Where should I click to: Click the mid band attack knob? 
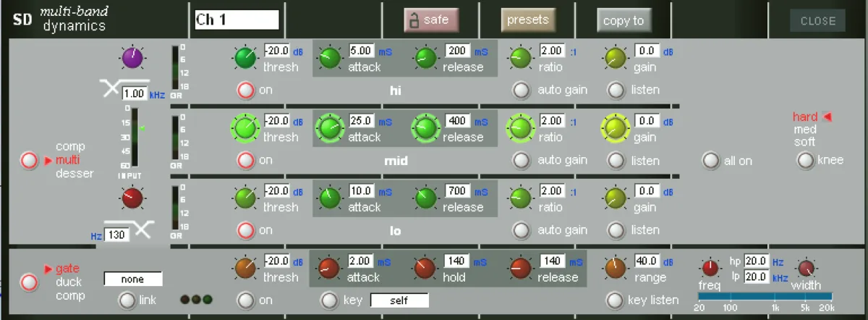click(331, 129)
